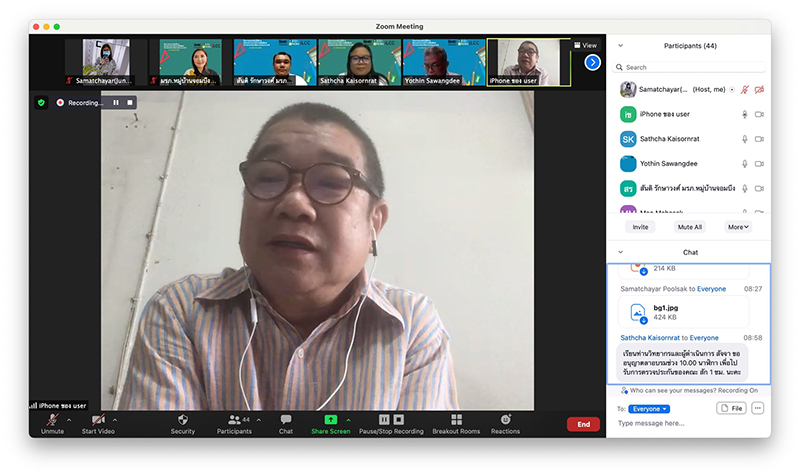Image resolution: width=800 pixels, height=476 pixels.
Task: Select iPhone ของ user video thumbnail
Action: (x=529, y=62)
